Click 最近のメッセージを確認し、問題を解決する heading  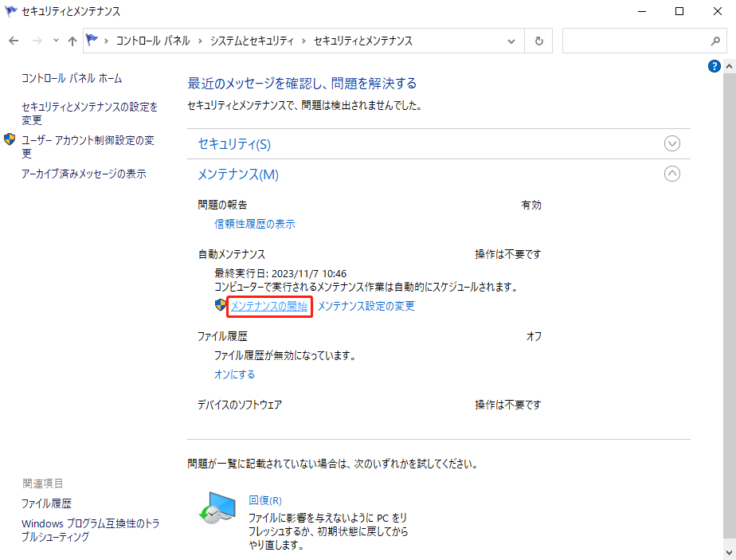[303, 84]
